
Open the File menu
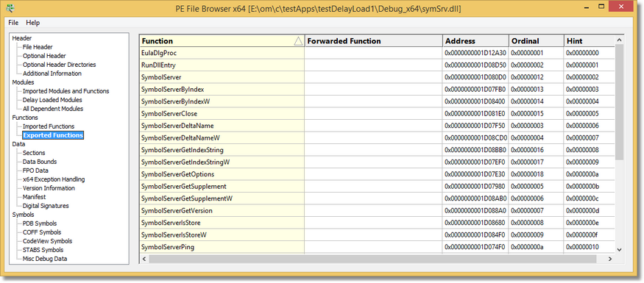click(x=13, y=23)
